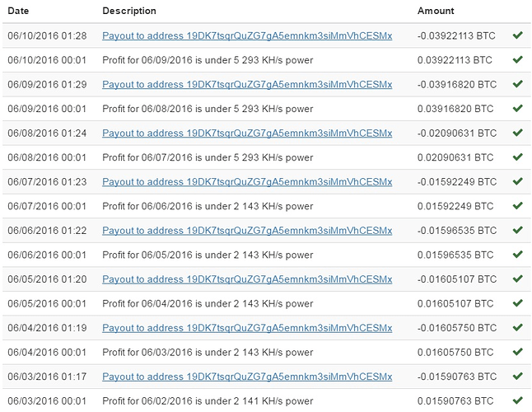The height and width of the screenshot is (412, 532).
Task: Open payout link dated 06/04/2016 01:19
Action: pos(247,328)
